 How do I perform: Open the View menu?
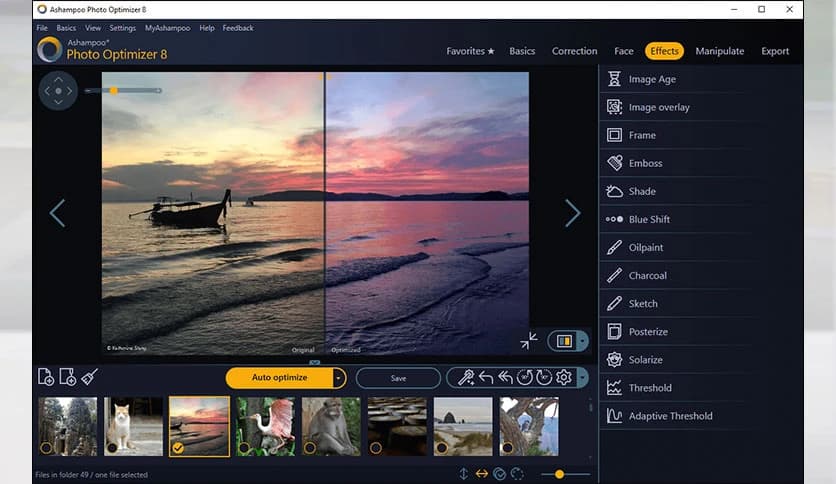(x=93, y=28)
